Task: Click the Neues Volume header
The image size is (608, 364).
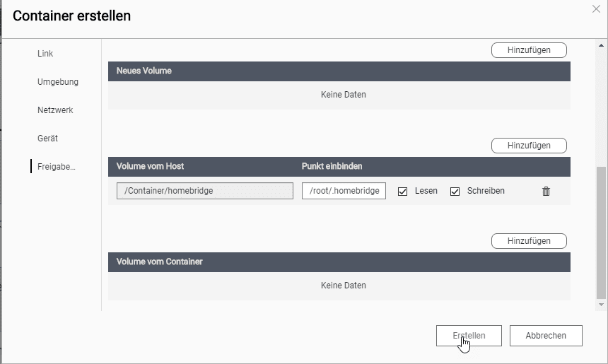Action: click(144, 71)
